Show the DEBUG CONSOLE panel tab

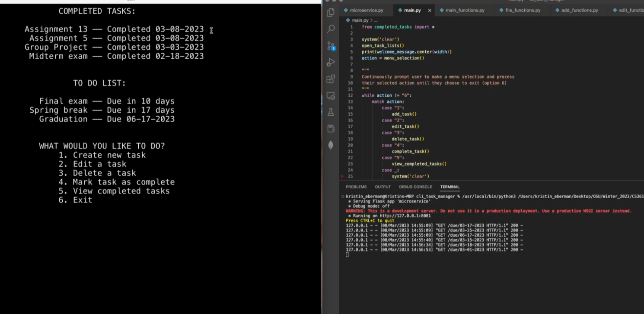(x=415, y=187)
